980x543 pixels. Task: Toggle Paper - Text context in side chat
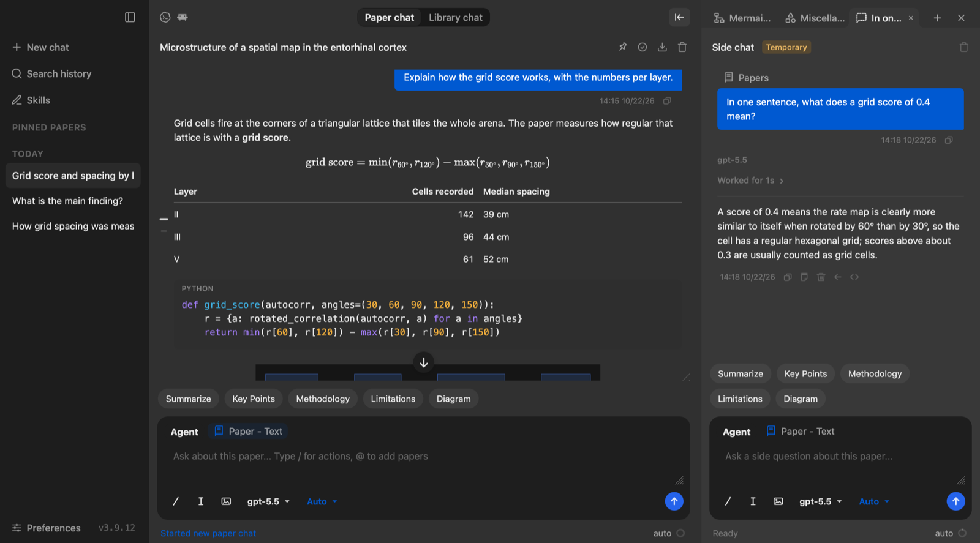pyautogui.click(x=801, y=432)
